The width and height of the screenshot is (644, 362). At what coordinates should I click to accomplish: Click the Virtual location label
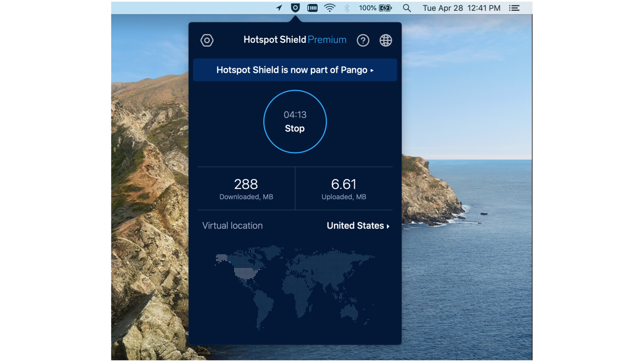(232, 226)
